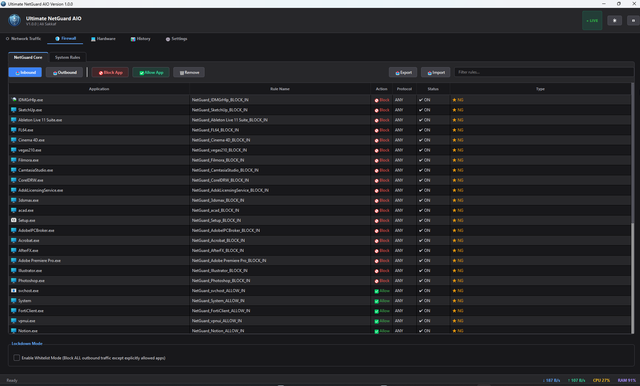
Task: Toggle ON status for CamtasiaStudio.exe rule
Action: coord(424,170)
